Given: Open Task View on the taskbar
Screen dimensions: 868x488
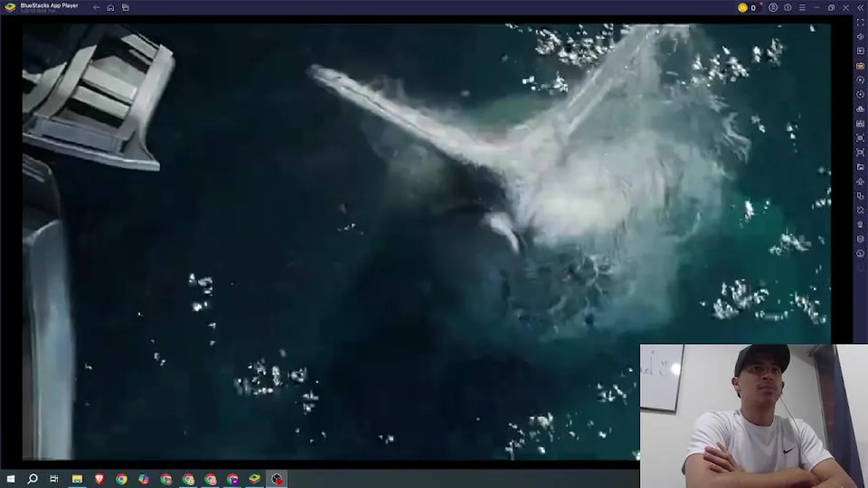Looking at the screenshot, I should [x=54, y=479].
